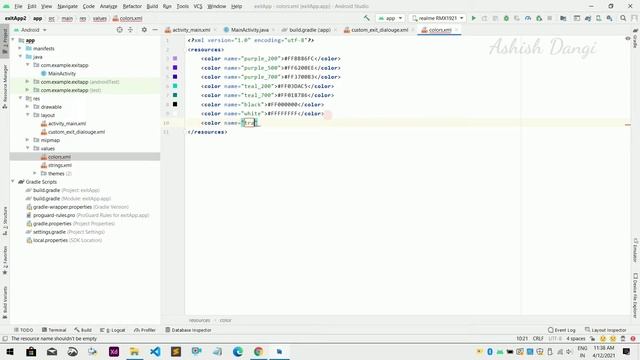Open Search Everywhere magnifier icon
This screenshot has width=640, height=360.
tap(623, 18)
